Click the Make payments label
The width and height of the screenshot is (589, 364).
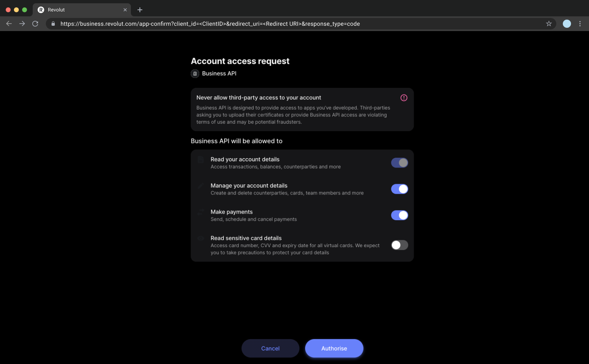[x=232, y=212]
